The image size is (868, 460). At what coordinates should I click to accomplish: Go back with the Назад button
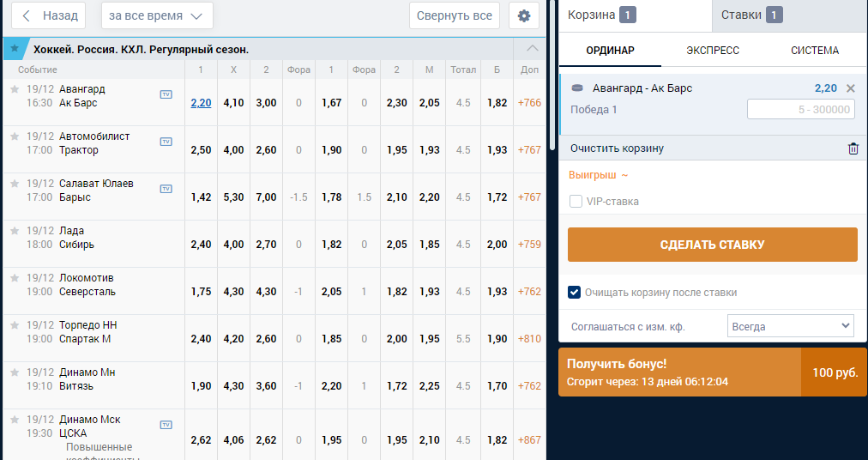49,15
